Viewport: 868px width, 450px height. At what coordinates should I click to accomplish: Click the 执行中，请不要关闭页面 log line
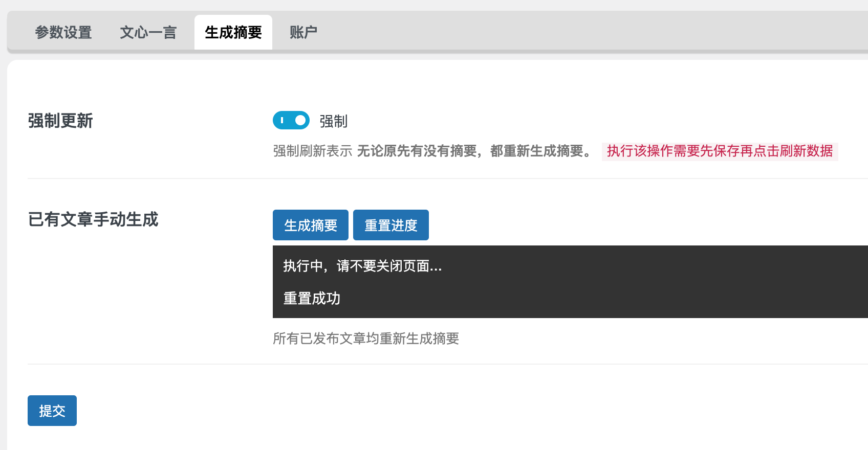(362, 266)
